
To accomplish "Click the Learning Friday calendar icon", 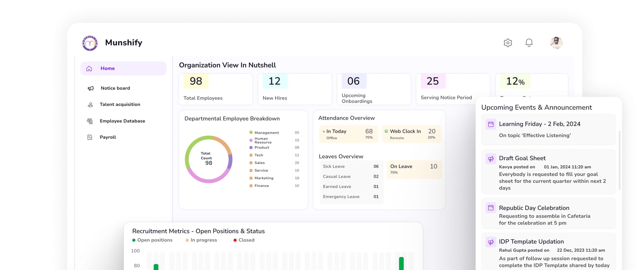I will 491,124.
